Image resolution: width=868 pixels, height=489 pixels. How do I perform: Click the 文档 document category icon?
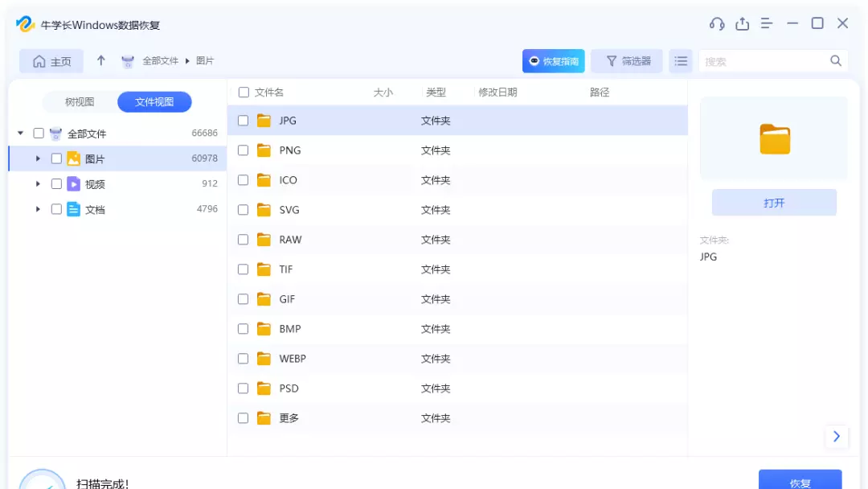[74, 209]
